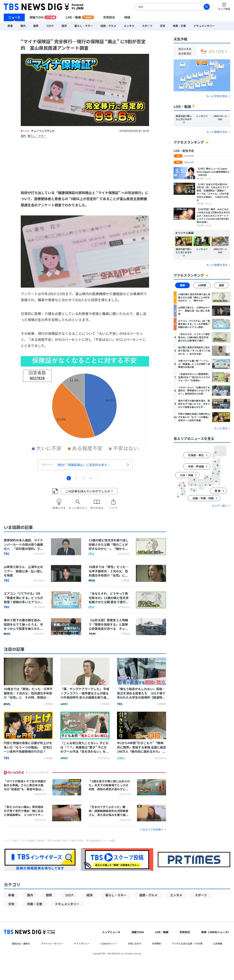Open the コロナ category pill at bottom
The image size is (234, 980).
point(69,895)
